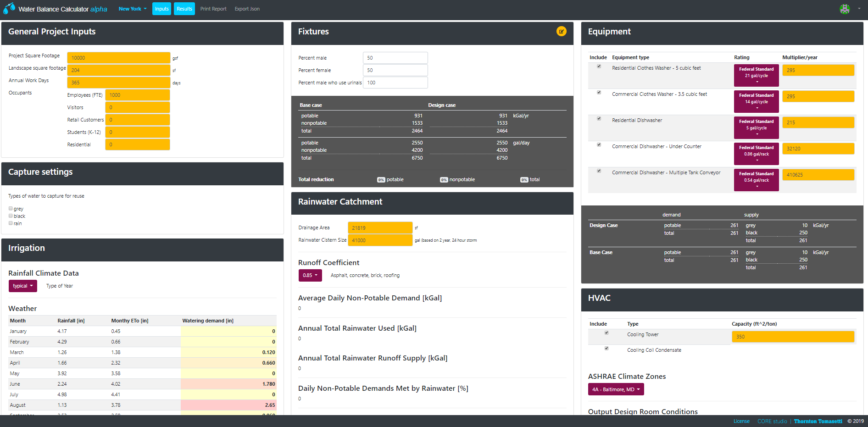
Task: Click the Employees (FTE) field
Action: [x=138, y=95]
